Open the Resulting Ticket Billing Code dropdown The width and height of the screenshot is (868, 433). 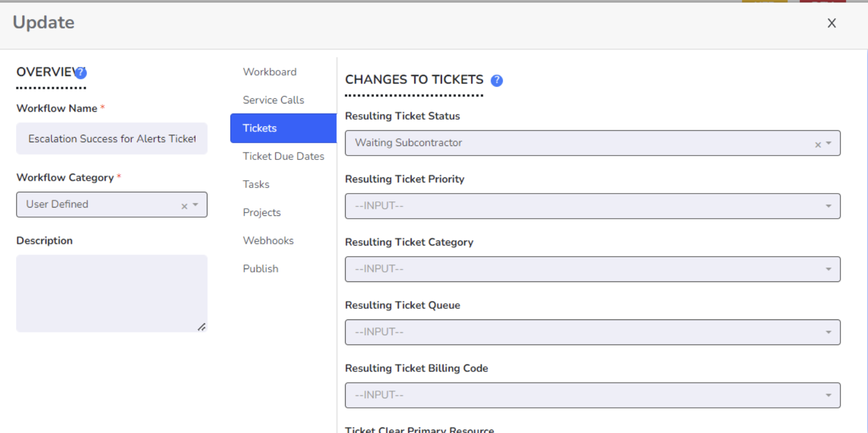(x=828, y=396)
